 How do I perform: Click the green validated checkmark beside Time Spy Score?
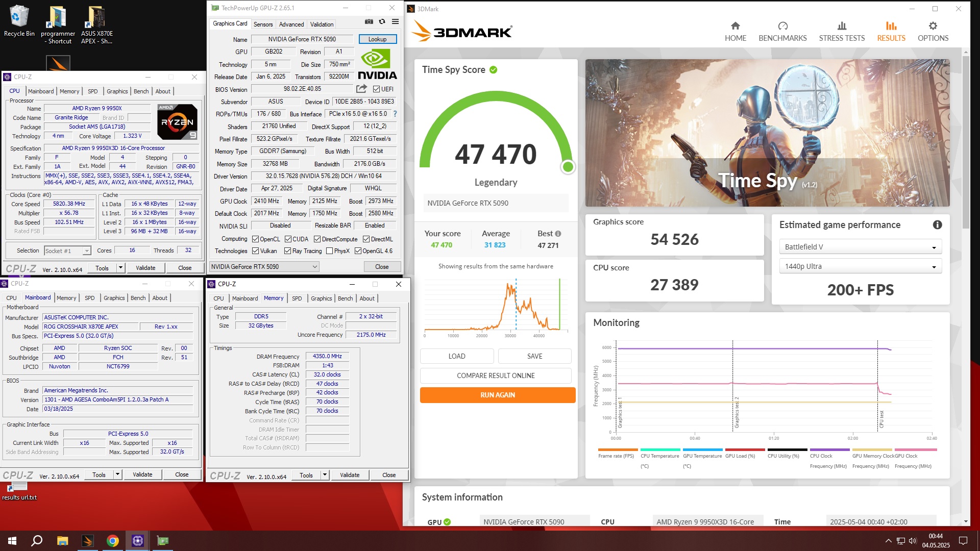pos(493,70)
